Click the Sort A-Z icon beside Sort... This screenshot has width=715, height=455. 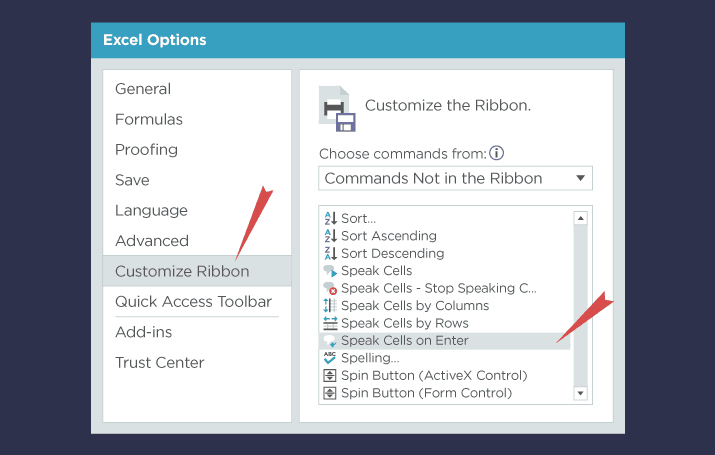tap(330, 218)
